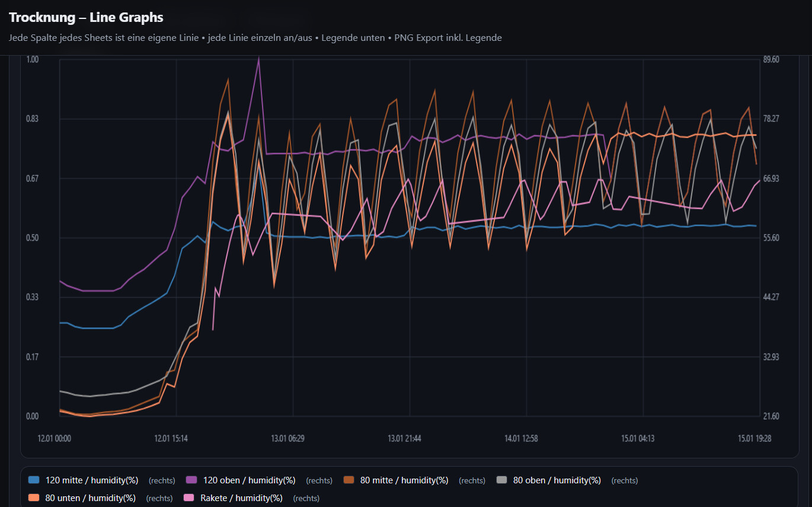Click the orange swatch for 80 unten
Image resolution: width=812 pixels, height=507 pixels.
point(34,498)
